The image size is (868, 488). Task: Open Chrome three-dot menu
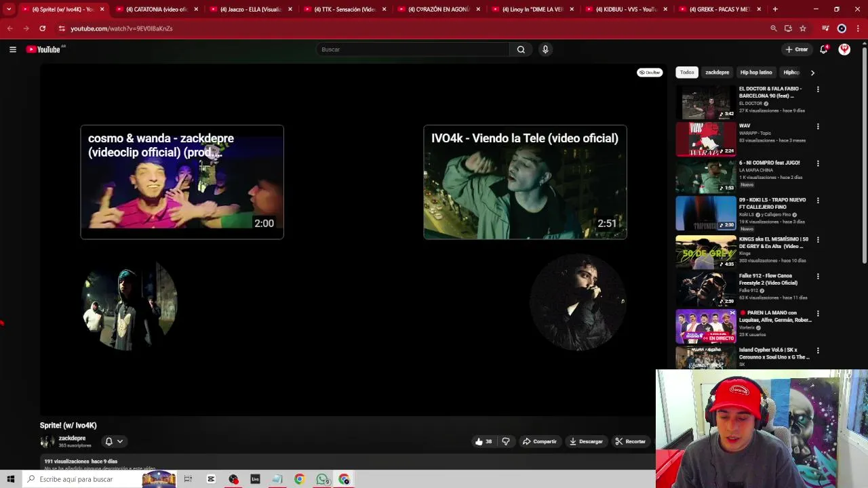[x=858, y=28]
